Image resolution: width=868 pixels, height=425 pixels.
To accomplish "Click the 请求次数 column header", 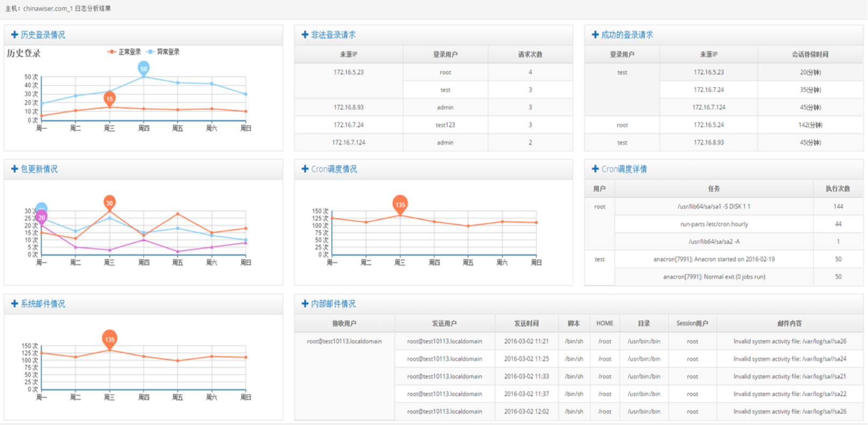I will 530,54.
